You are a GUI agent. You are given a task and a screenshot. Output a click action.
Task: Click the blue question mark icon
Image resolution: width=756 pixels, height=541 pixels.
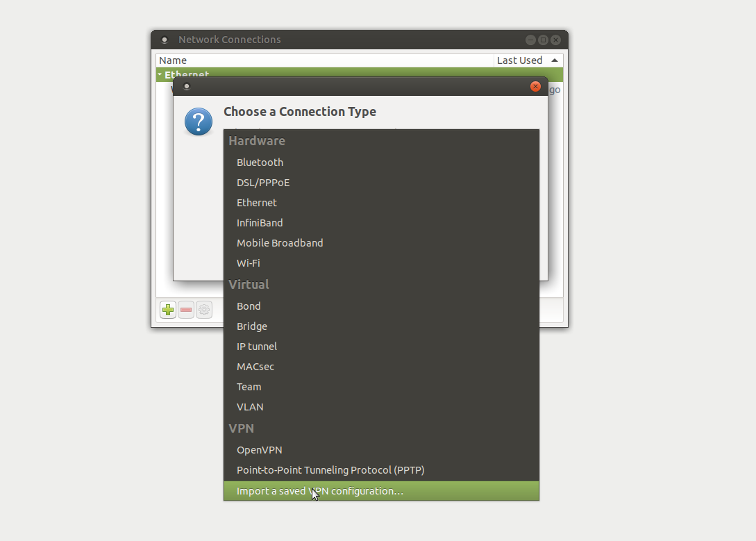tap(199, 122)
